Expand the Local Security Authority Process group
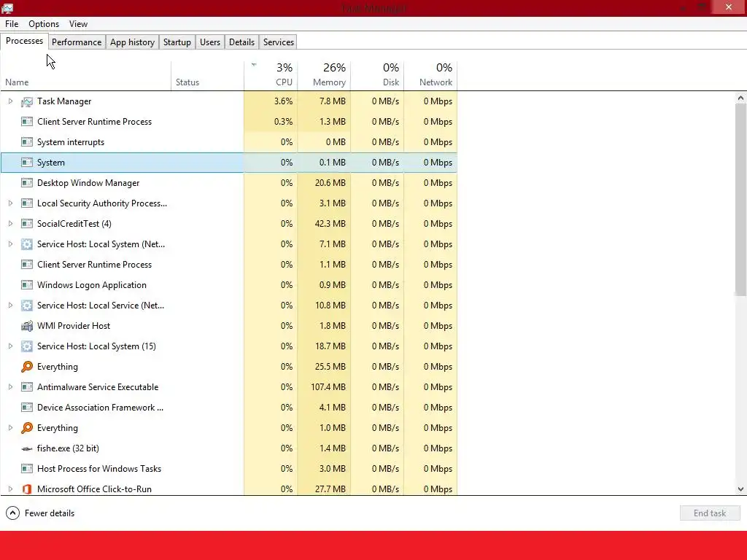The height and width of the screenshot is (560, 747). [10, 203]
